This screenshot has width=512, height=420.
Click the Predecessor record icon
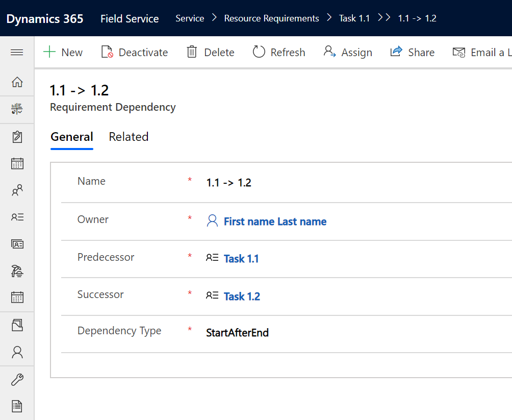[x=212, y=258]
